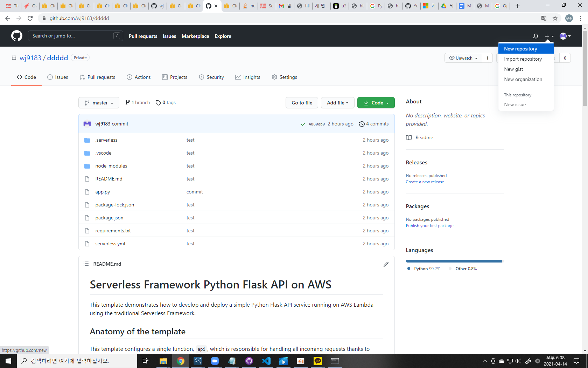Image resolution: width=588 pixels, height=368 pixels.
Task: View the 1 branch list
Action: (x=138, y=102)
